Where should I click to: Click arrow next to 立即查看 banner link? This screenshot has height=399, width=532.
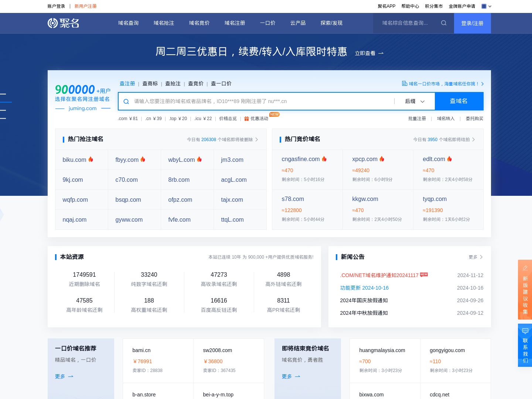(381, 53)
